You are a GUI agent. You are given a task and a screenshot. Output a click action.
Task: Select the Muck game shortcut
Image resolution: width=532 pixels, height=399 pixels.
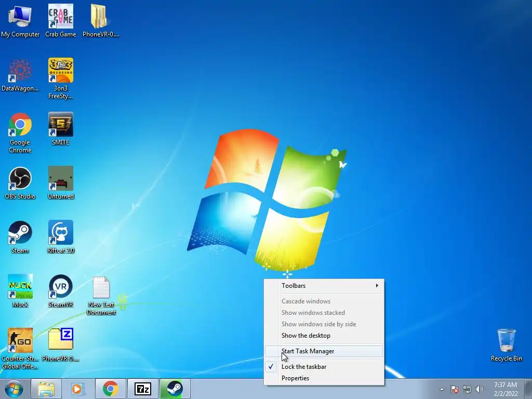pos(20,291)
